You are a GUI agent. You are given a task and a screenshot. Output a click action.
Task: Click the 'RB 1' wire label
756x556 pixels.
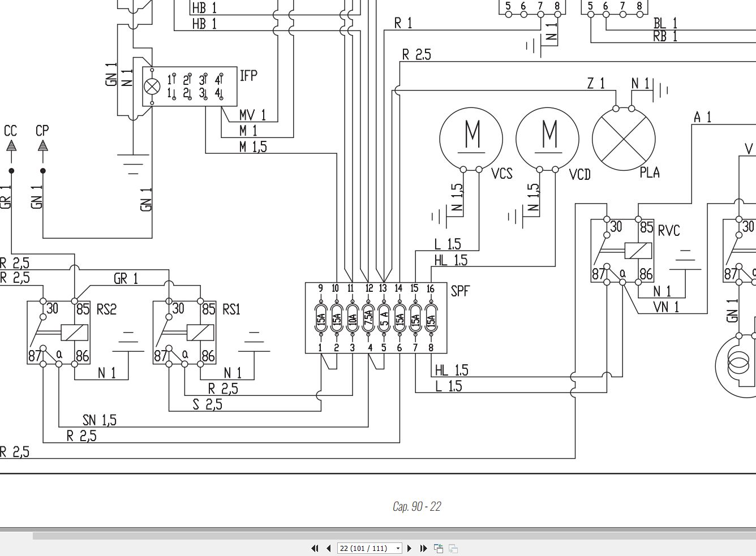pyautogui.click(x=665, y=36)
